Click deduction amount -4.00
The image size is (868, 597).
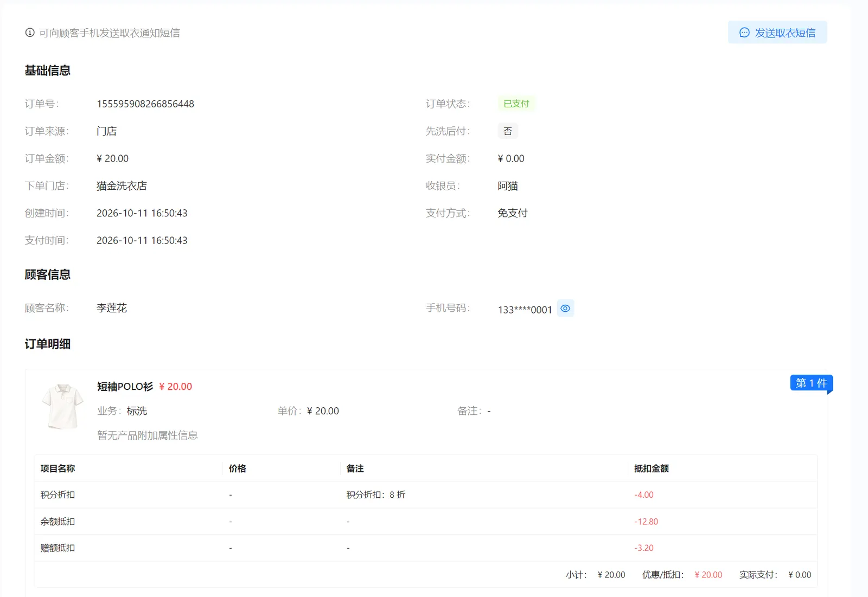click(644, 495)
